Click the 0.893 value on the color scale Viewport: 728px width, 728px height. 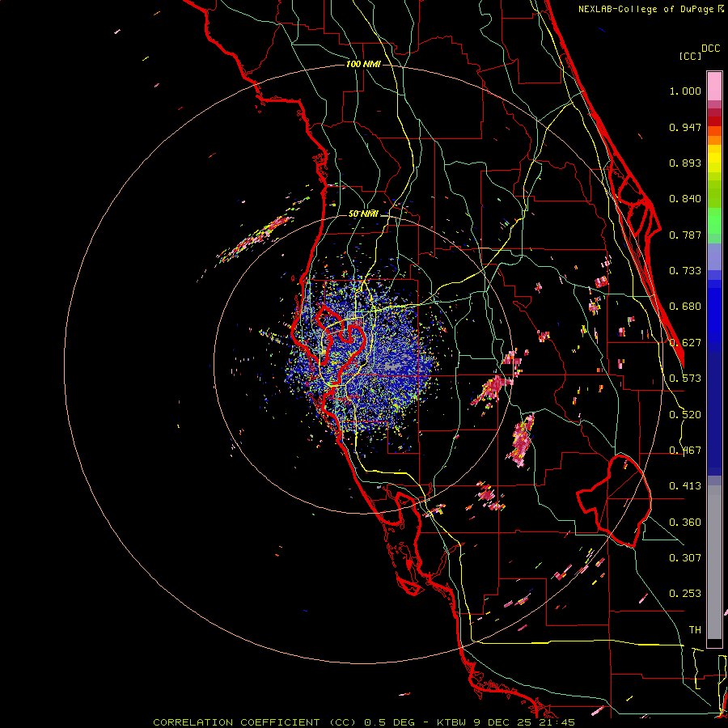click(x=685, y=163)
